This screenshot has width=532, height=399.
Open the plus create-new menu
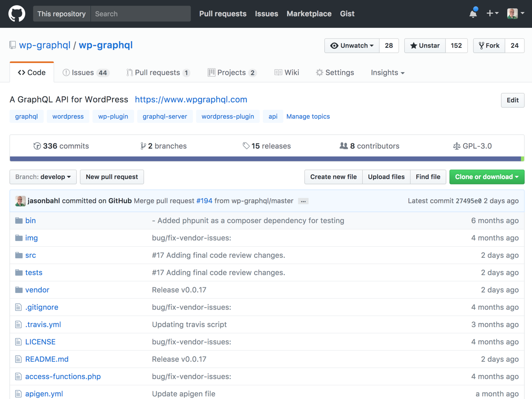click(492, 13)
